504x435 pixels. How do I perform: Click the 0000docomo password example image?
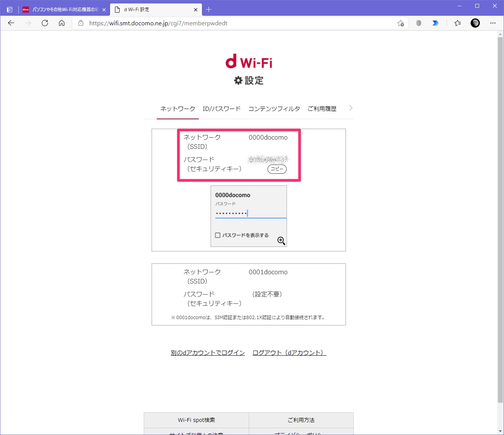[249, 216]
